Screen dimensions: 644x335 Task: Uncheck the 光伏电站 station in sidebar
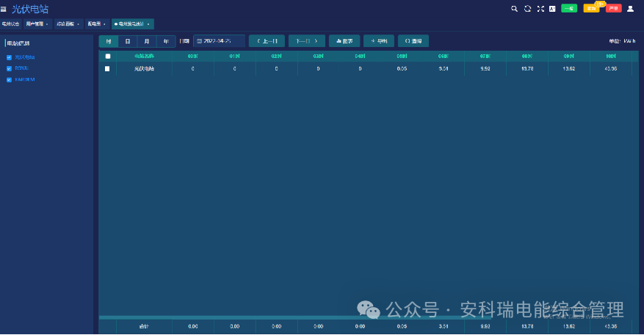click(x=9, y=57)
